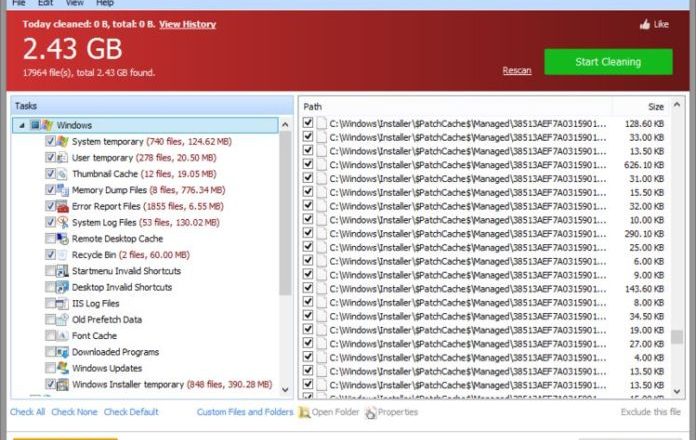Screen dimensions: 696x440
Task: Uncheck the System temporary checkbox
Action: [50, 142]
